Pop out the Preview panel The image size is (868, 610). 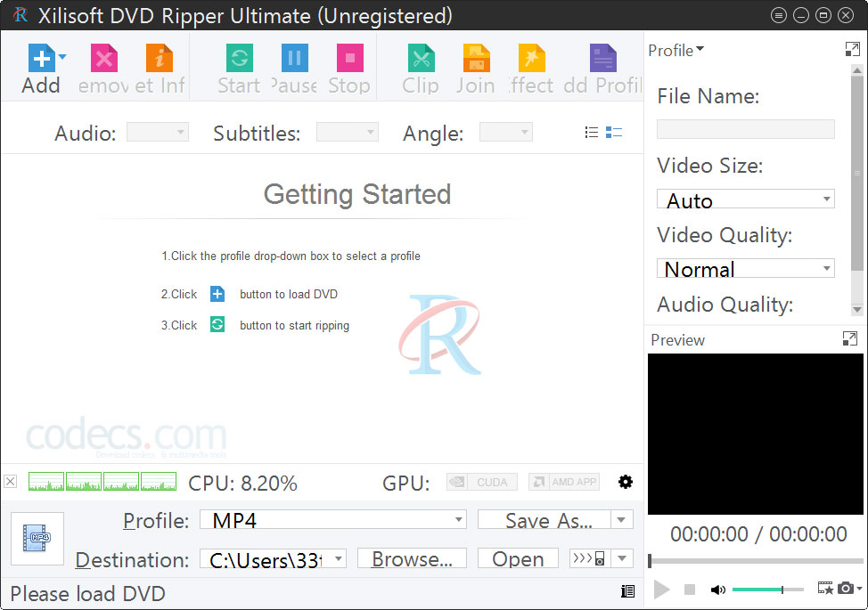(x=850, y=338)
